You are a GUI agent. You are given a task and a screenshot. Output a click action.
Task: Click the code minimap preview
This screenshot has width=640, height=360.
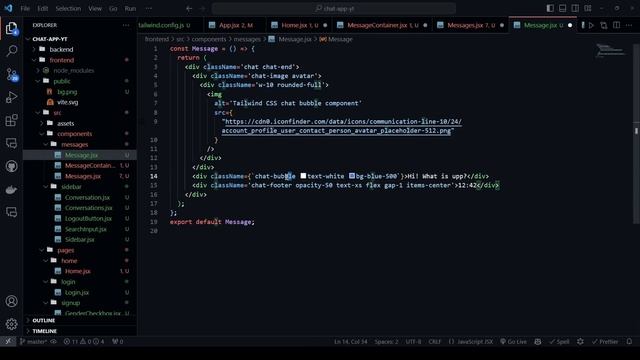pos(610,50)
